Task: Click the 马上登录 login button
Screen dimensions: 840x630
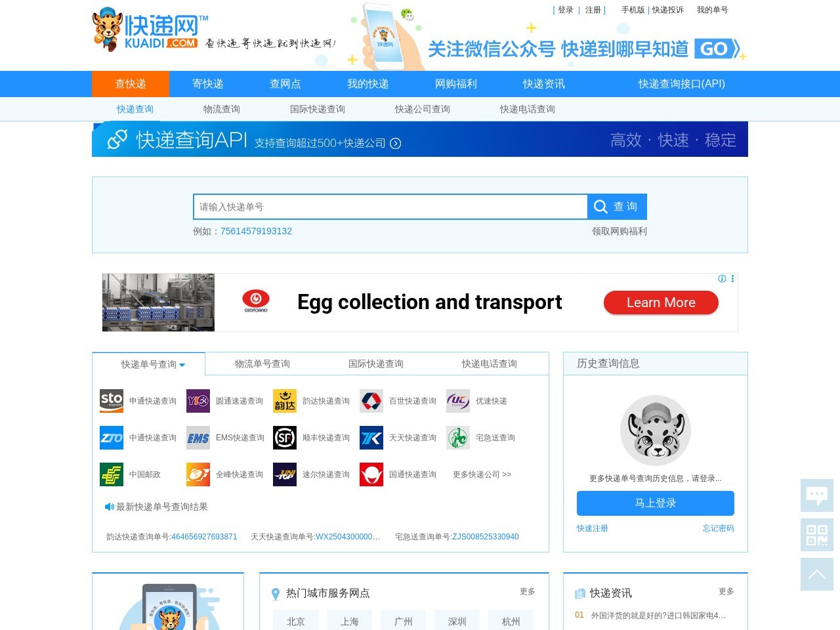Action: [x=656, y=503]
